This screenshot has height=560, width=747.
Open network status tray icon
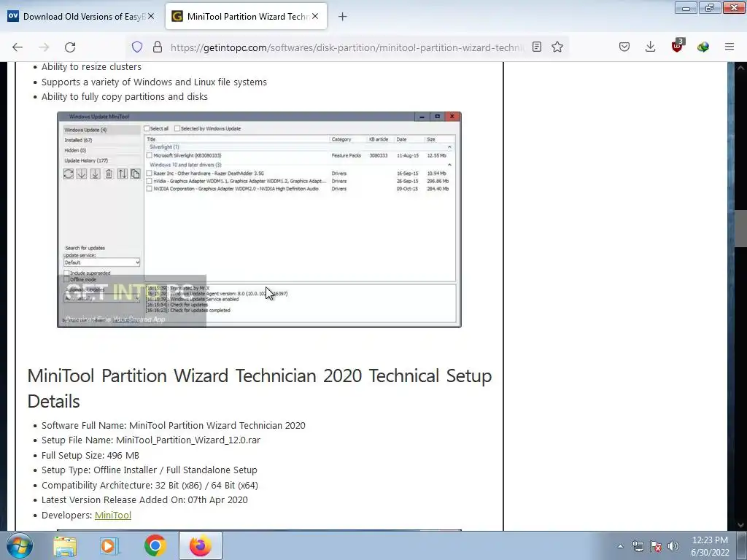point(638,546)
